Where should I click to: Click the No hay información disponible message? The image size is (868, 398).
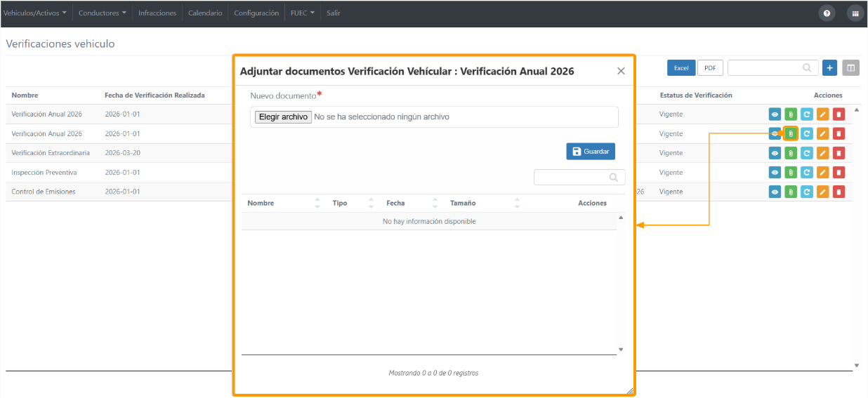coord(429,221)
